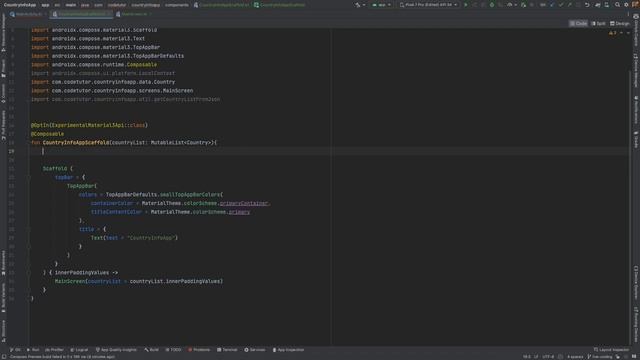Screen dimensions: 640x360
Task: Click the UTF-8 file encoding in the status bar
Action: tap(548, 357)
